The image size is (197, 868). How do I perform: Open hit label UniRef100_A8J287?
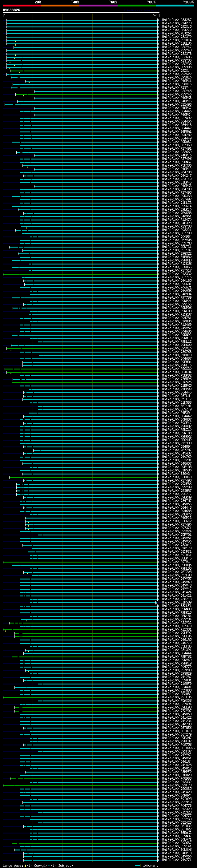177,20
